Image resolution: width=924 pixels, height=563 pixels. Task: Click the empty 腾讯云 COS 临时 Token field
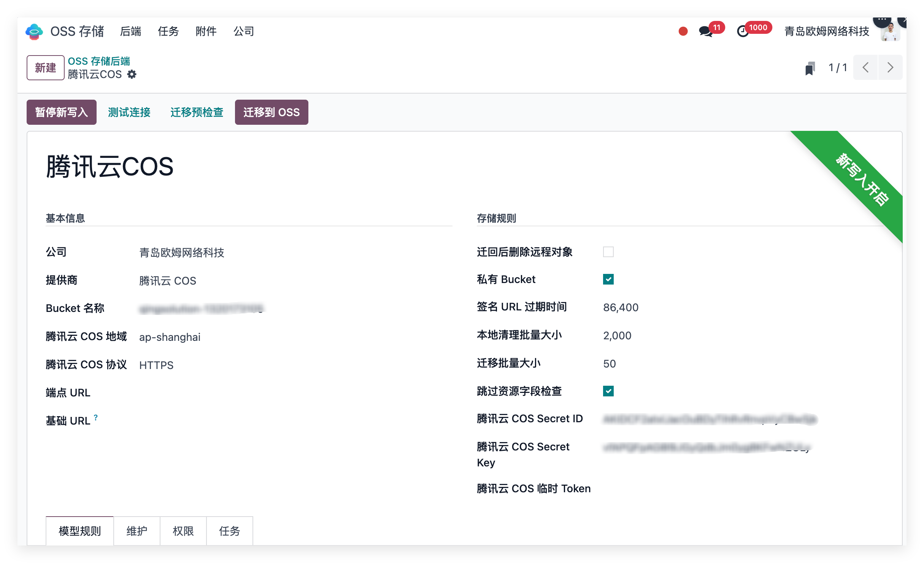pos(743,489)
